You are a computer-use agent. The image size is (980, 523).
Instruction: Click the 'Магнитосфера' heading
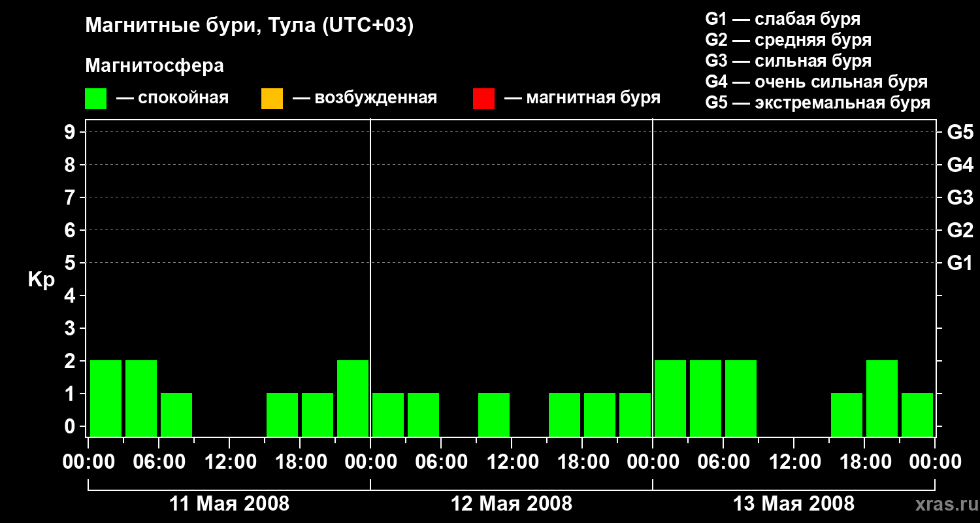154,65
